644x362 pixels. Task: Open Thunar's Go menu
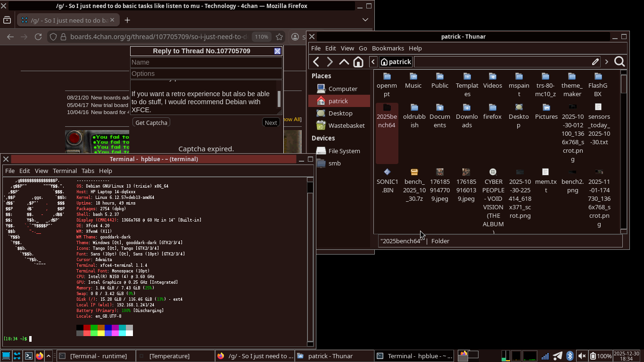coord(363,48)
